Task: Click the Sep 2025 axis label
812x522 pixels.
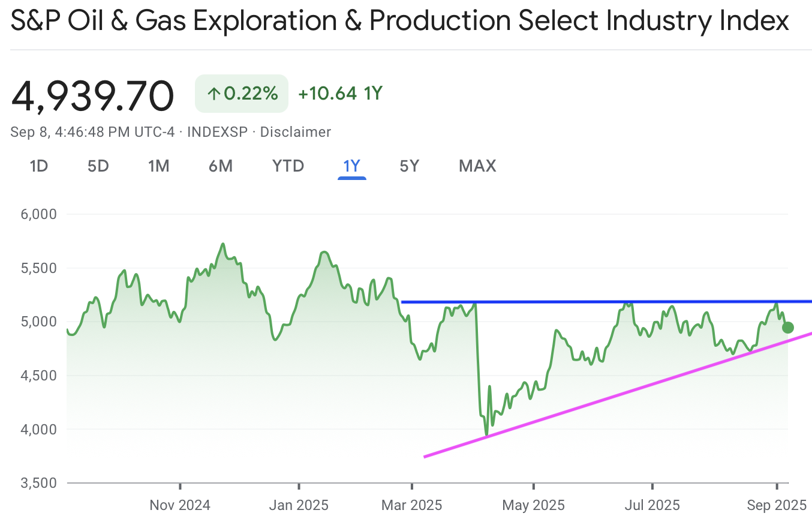Action: 777,505
